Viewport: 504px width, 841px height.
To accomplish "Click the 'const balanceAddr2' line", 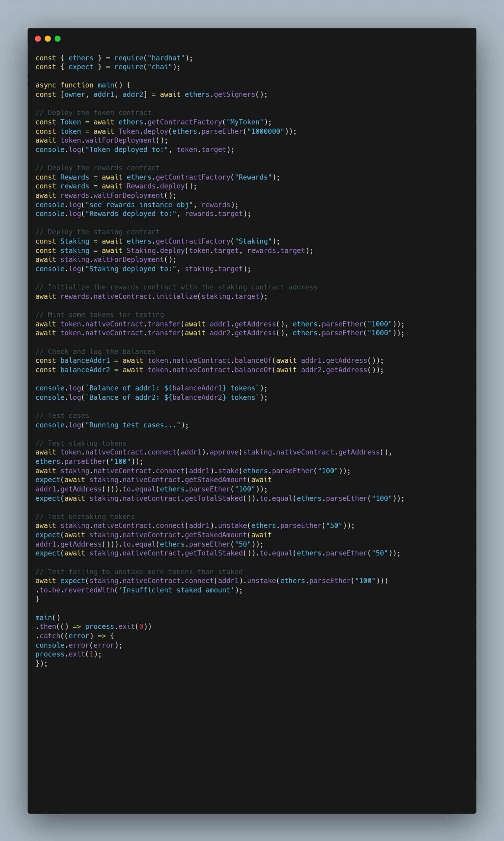I will click(209, 370).
